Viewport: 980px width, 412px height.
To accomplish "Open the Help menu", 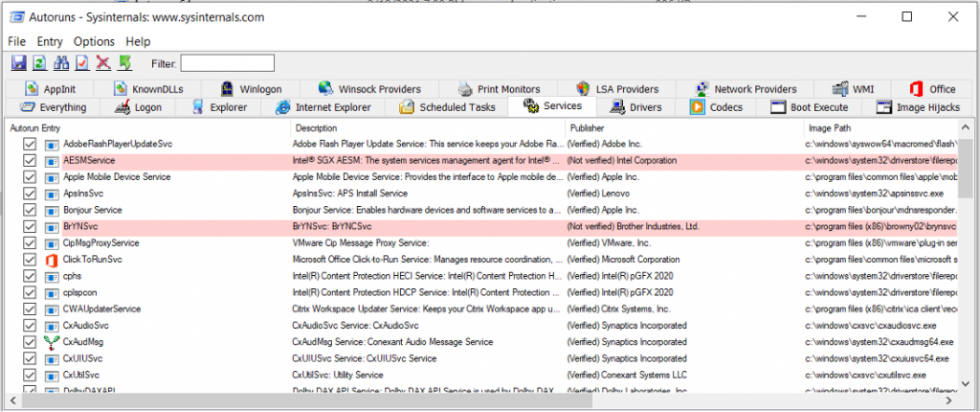I will point(138,42).
